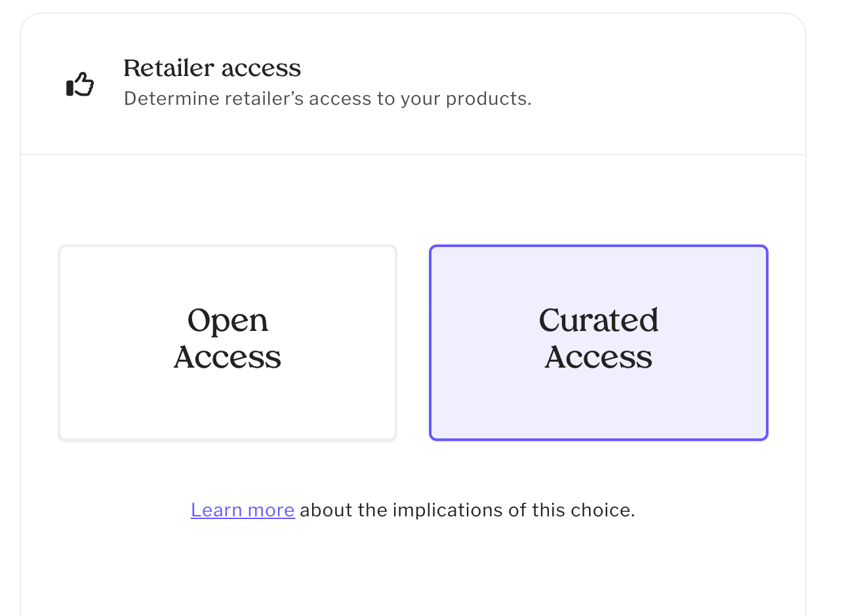Click the word "Open" in the left card
This screenshot has width=842, height=616.
(x=228, y=321)
